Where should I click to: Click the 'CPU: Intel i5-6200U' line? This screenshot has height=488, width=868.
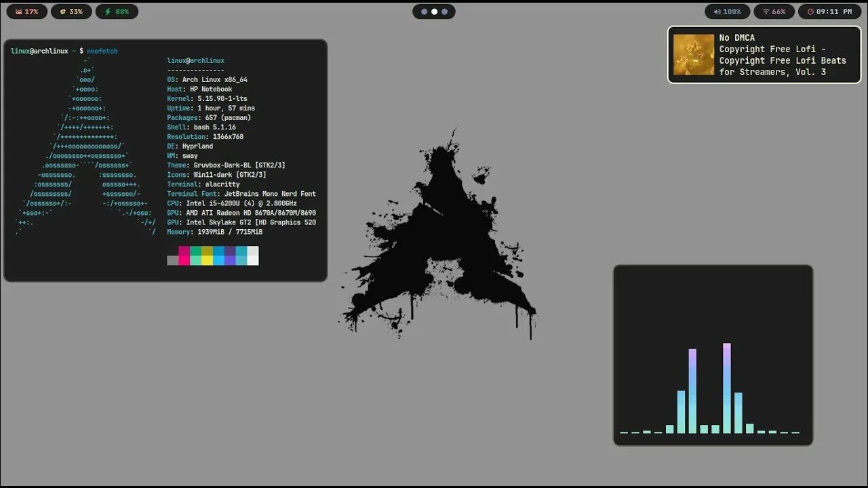[x=232, y=203]
